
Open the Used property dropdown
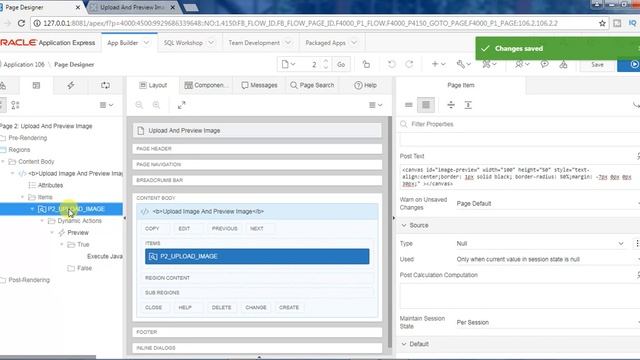(547, 259)
